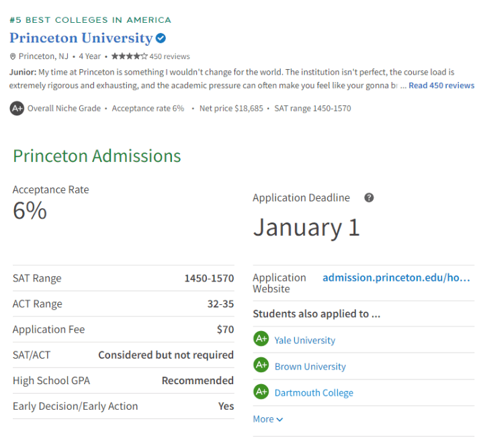Click the Considered but not required value
This screenshot has width=479, height=448.
pos(166,355)
